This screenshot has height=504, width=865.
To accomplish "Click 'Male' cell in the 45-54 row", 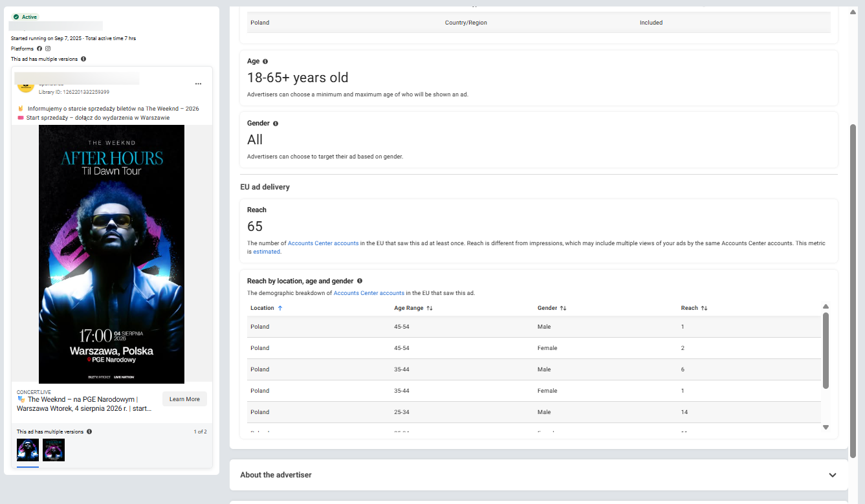I will tap(544, 327).
